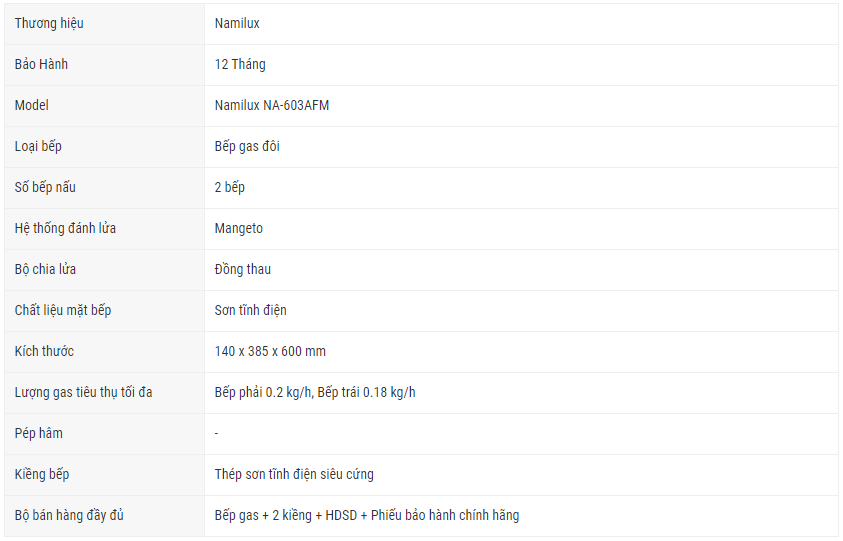This screenshot has height=541, width=843.
Task: Select the Bếp gas đôi value
Action: click(x=247, y=147)
